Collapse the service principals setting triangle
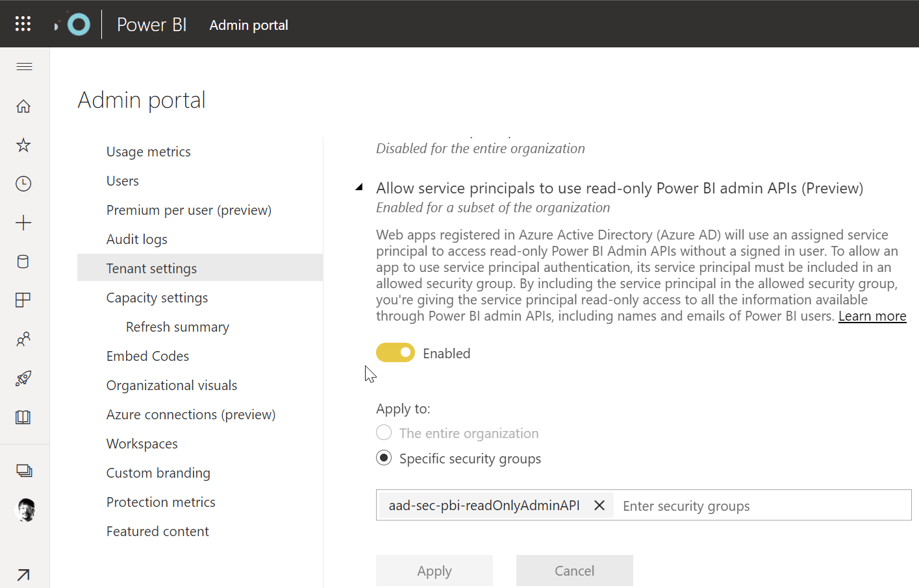919x588 pixels. (359, 187)
